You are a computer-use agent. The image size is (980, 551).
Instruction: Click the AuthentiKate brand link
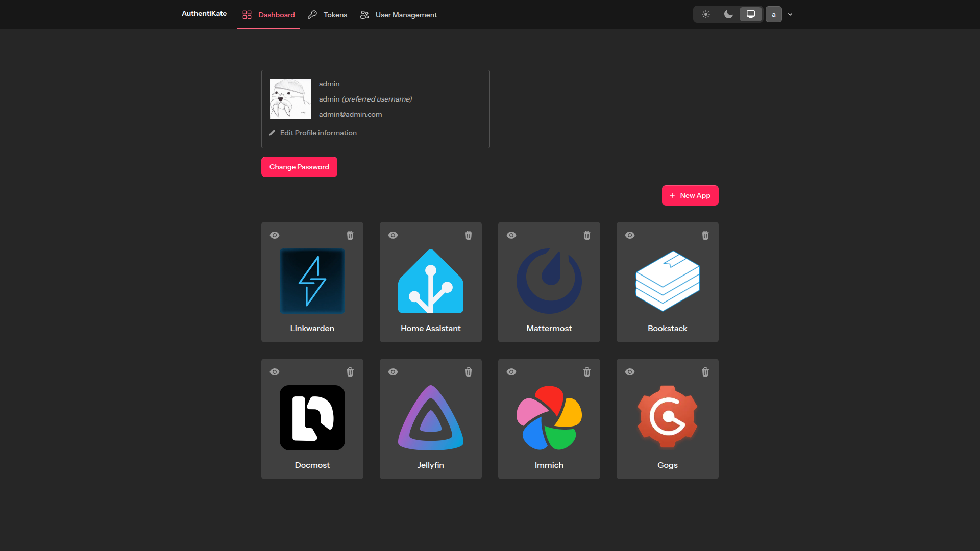pyautogui.click(x=204, y=13)
